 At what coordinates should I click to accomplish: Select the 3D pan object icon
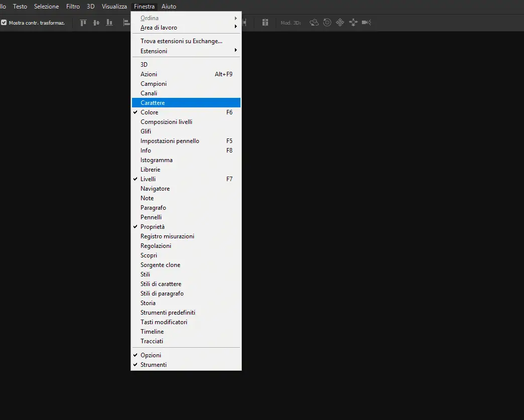340,23
